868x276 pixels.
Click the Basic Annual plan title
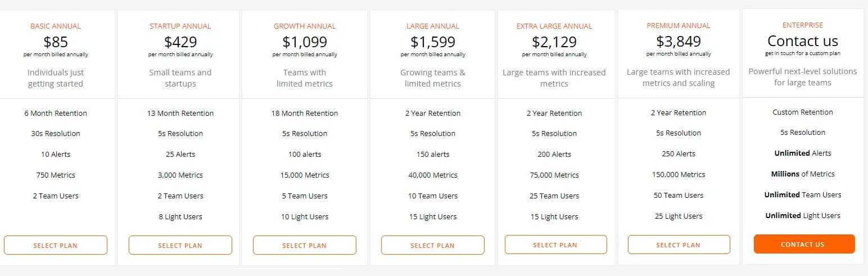[x=56, y=26]
